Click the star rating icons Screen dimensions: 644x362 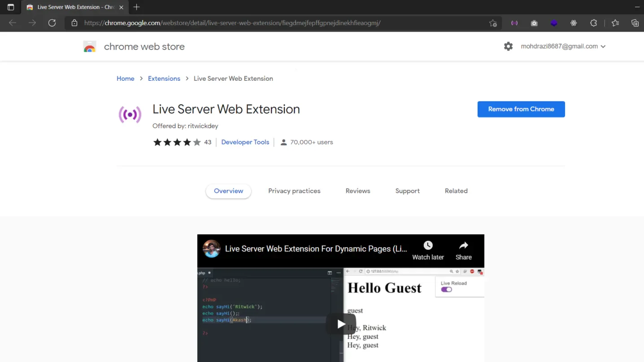click(x=177, y=142)
